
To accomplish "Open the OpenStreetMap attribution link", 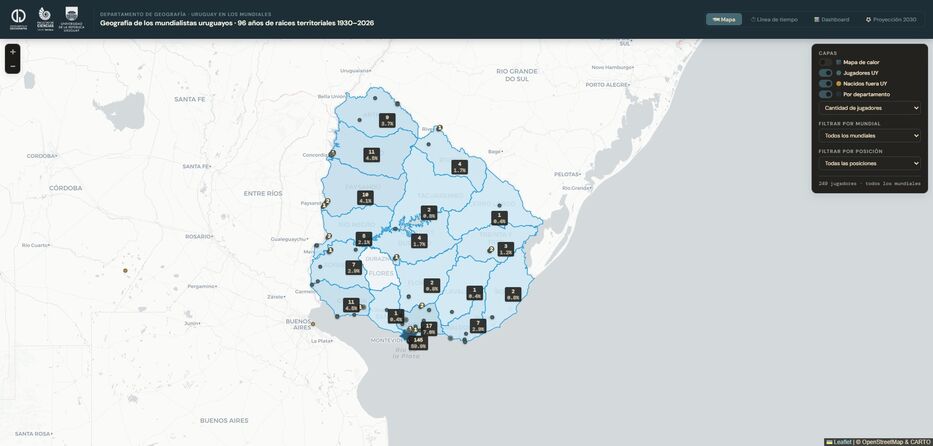I will 880,442.
